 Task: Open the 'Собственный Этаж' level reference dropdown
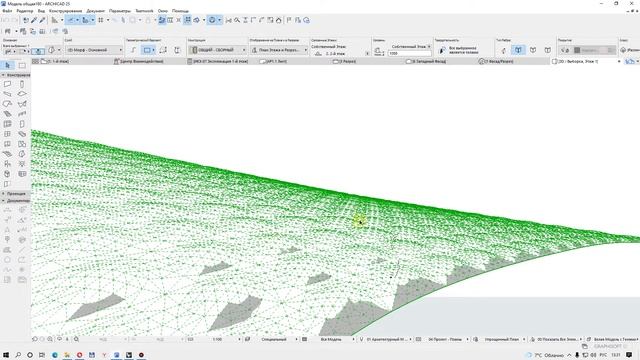(x=411, y=47)
